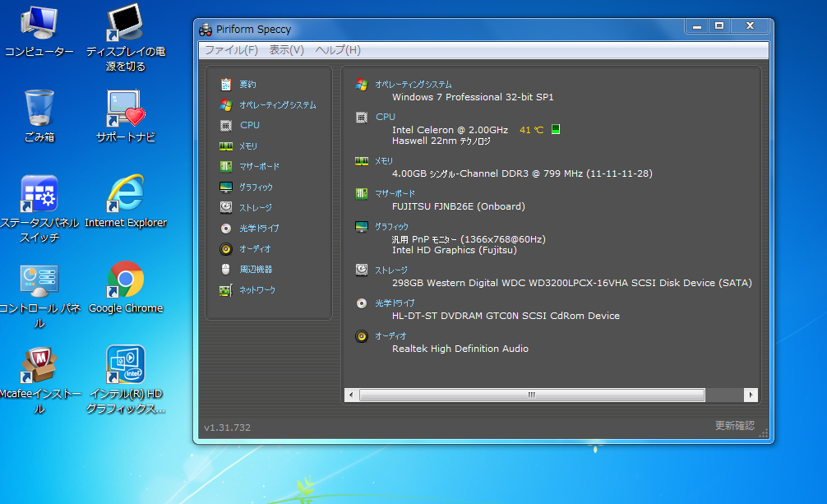Click the オーディオ speaker icon in sidebar
The width and height of the screenshot is (827, 504).
(x=226, y=248)
